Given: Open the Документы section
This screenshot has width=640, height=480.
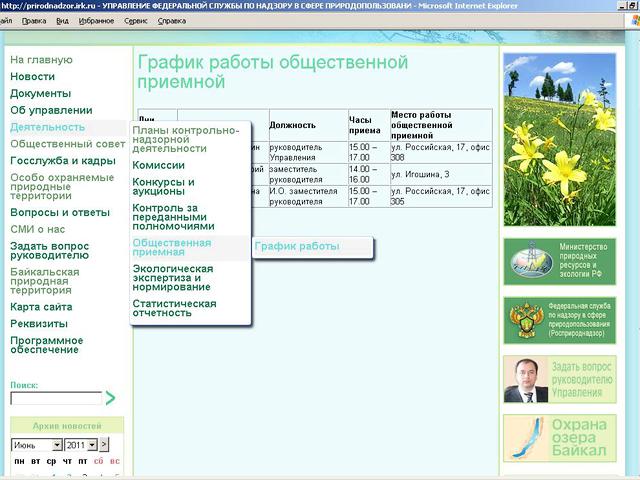Looking at the screenshot, I should pos(41,93).
